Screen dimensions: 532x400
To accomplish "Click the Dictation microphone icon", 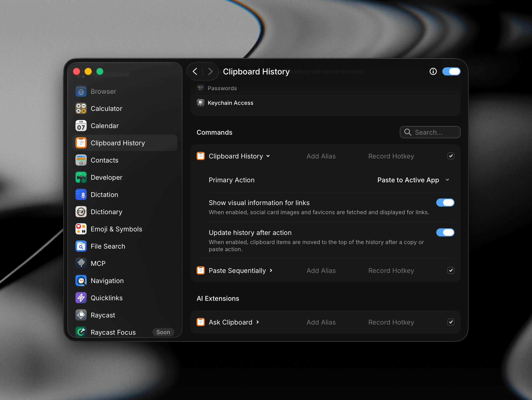I will (81, 195).
